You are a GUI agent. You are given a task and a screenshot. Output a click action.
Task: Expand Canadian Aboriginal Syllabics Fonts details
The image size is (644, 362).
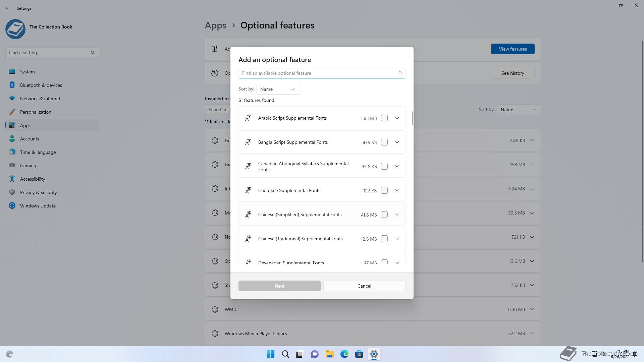[x=397, y=166]
